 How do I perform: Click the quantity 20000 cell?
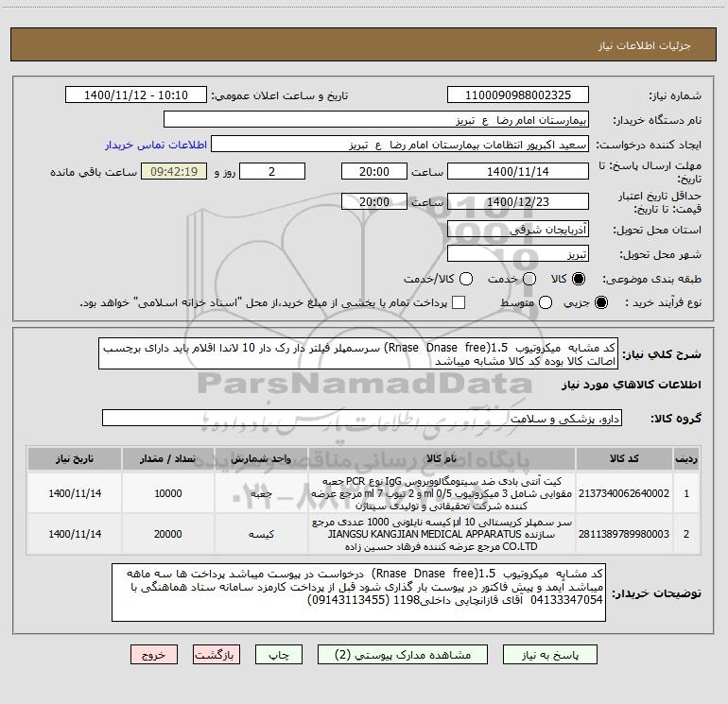click(168, 534)
